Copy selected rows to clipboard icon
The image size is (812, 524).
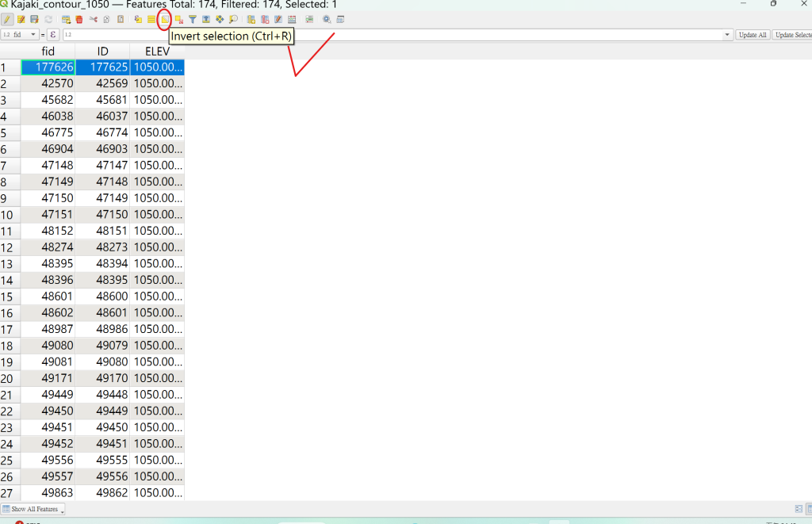click(x=107, y=20)
